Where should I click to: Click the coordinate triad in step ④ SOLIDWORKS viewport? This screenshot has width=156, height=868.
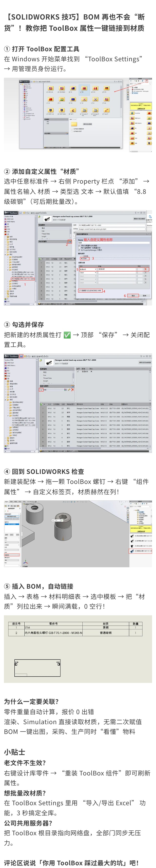pyautogui.click(x=26, y=562)
